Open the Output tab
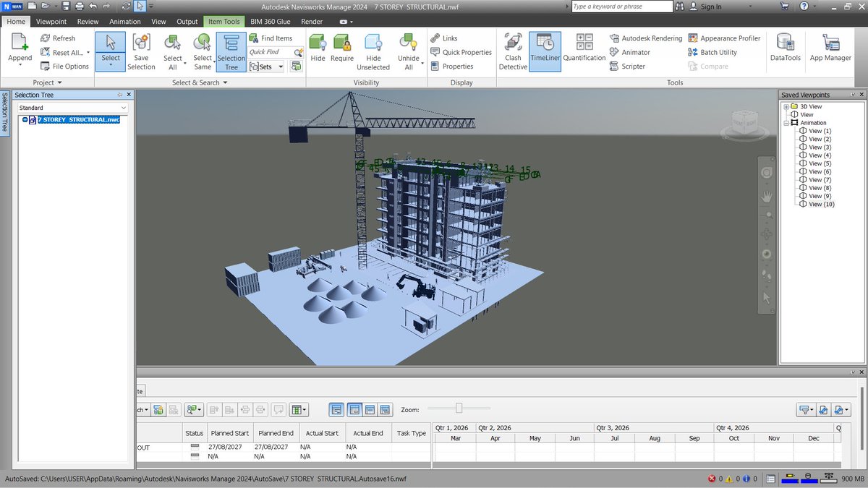 coord(187,22)
